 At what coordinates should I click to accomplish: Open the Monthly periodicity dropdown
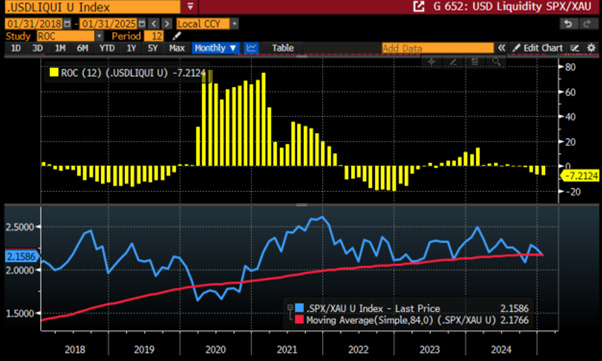(215, 48)
